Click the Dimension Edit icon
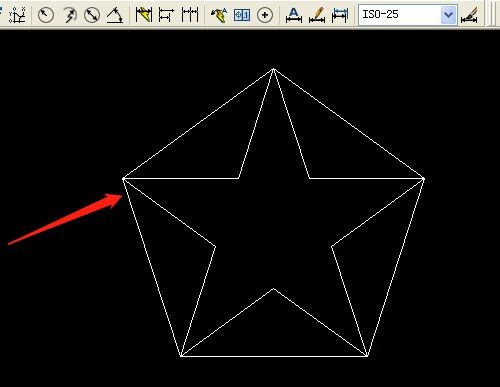500x387 pixels. pyautogui.click(x=294, y=15)
